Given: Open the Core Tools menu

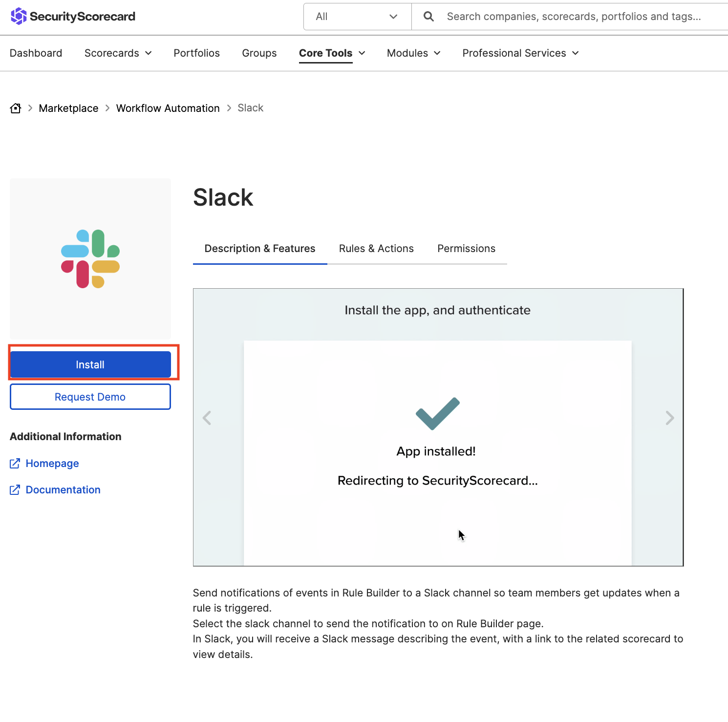Looking at the screenshot, I should click(x=332, y=53).
